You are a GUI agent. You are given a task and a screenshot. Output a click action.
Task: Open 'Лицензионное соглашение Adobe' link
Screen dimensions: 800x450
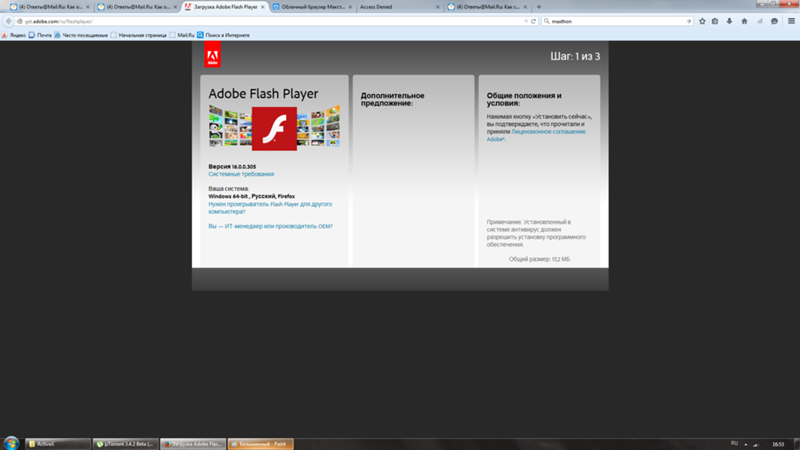coord(536,135)
